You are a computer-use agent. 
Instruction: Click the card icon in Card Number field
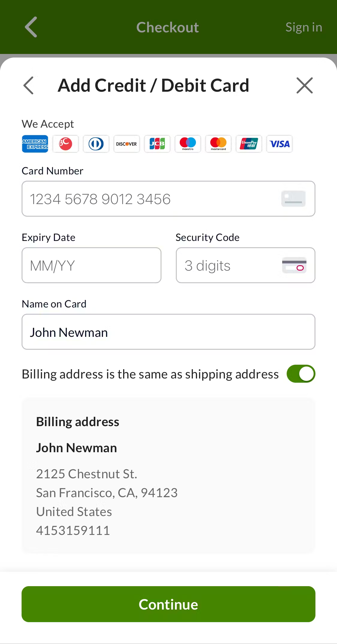point(293,199)
